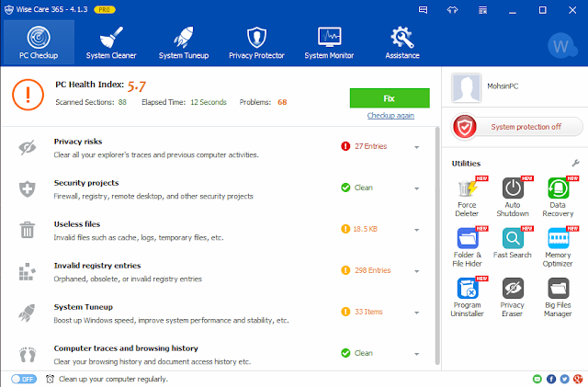This screenshot has width=588, height=387.
Task: Open the System Monitor tab
Action: click(329, 43)
